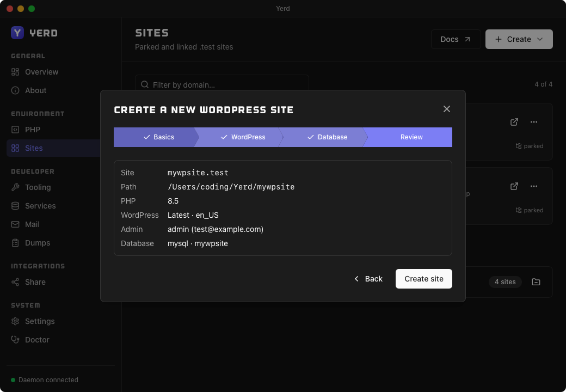Click the Daemon connected status indicator
The image size is (566, 392).
tap(45, 379)
